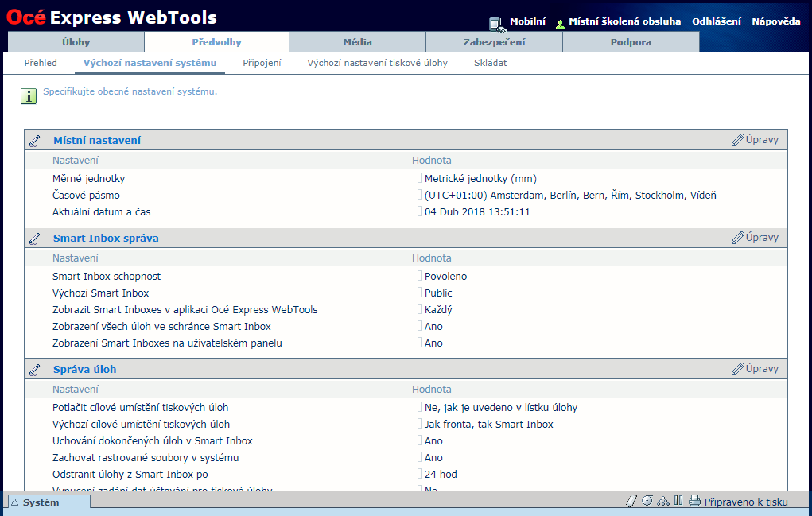Open the Úlohy tab
Image resolution: width=812 pixels, height=516 pixels.
click(x=76, y=42)
